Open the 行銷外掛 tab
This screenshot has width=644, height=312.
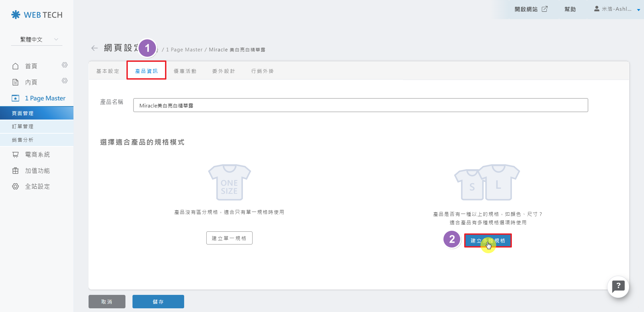tap(262, 71)
